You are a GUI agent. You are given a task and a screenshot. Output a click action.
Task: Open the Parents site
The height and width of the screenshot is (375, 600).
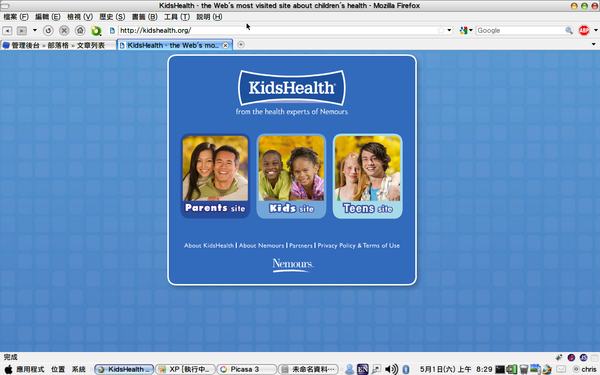[215, 176]
